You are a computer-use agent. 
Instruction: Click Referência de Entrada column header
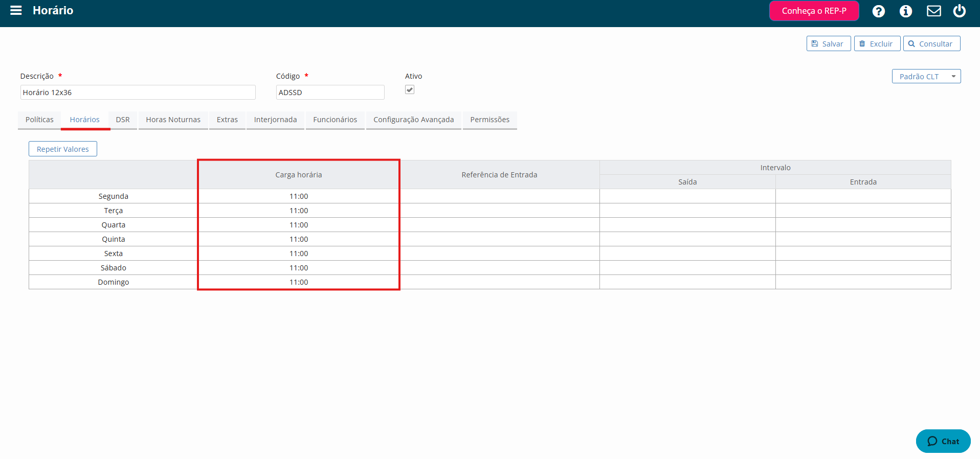pyautogui.click(x=499, y=175)
